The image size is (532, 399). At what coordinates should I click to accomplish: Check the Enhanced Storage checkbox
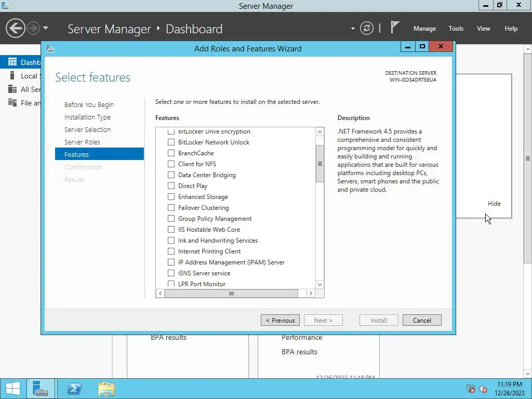(171, 197)
